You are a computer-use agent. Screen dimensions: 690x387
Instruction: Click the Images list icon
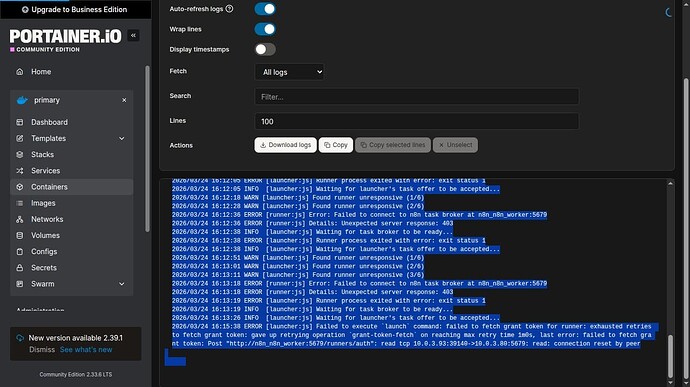point(19,203)
